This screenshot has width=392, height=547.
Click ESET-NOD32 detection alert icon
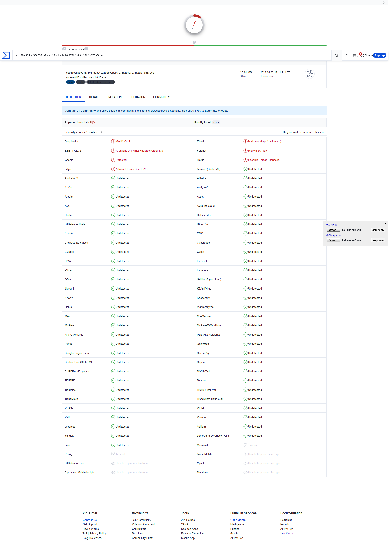[113, 150]
